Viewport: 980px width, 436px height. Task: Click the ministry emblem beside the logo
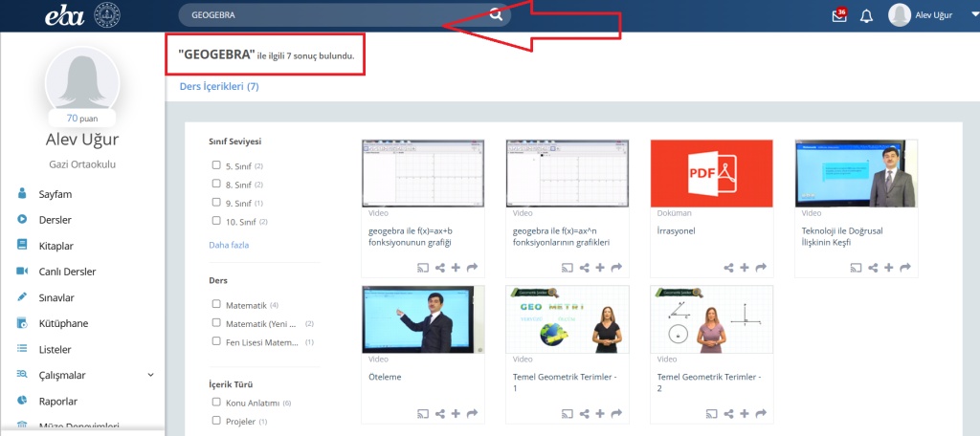[x=106, y=15]
